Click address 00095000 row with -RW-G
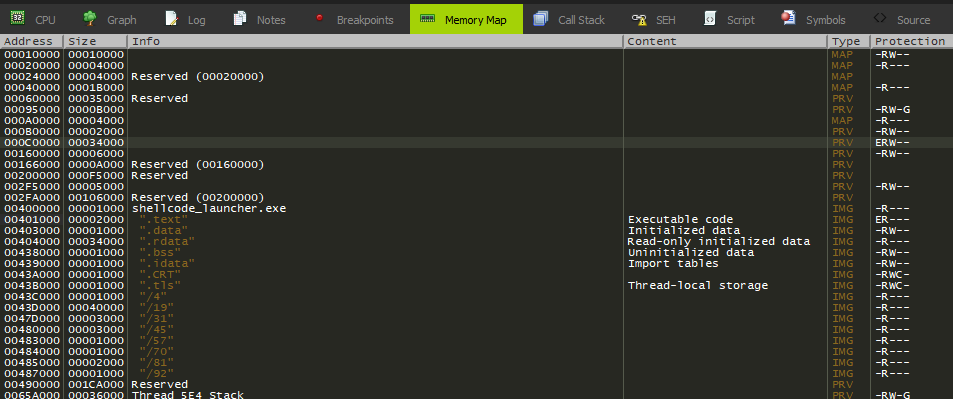This screenshot has width=953, height=399. click(x=32, y=109)
